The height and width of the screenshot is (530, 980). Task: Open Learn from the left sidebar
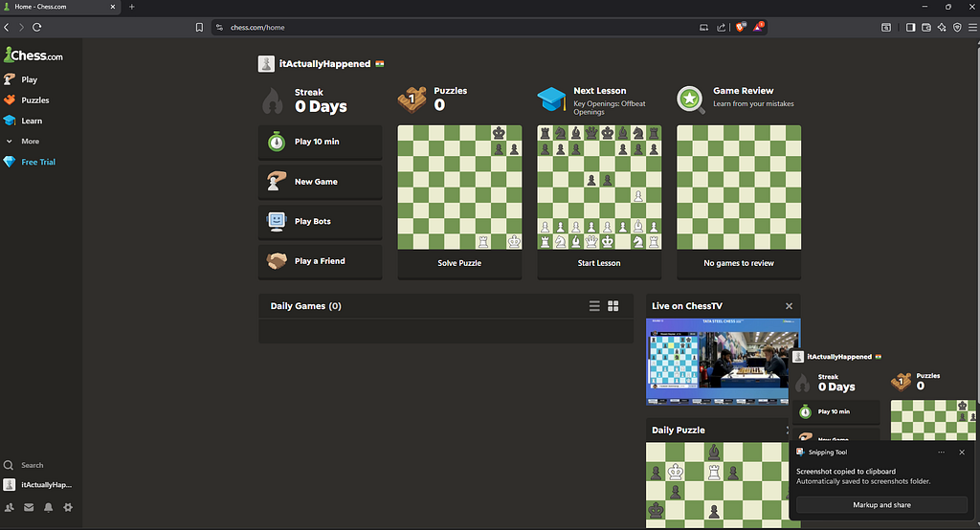point(32,121)
